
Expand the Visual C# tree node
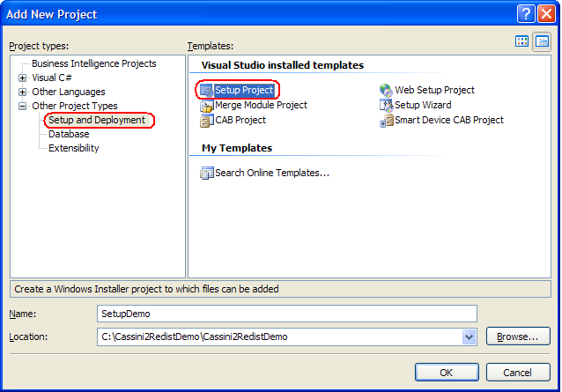22,78
